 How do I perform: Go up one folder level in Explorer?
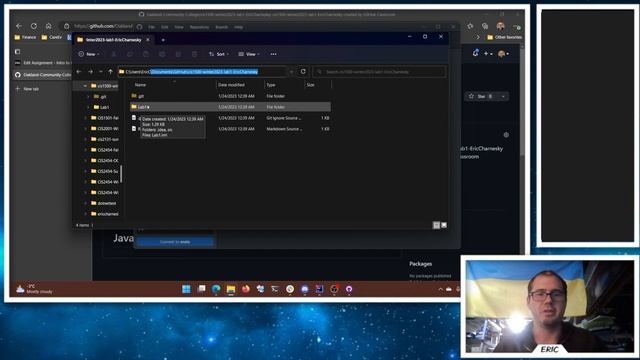110,72
